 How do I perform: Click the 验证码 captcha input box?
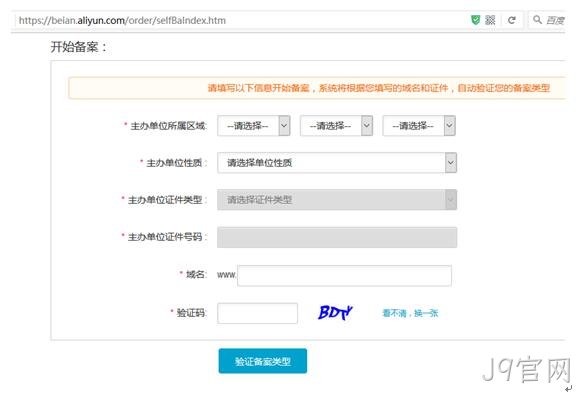point(257,313)
